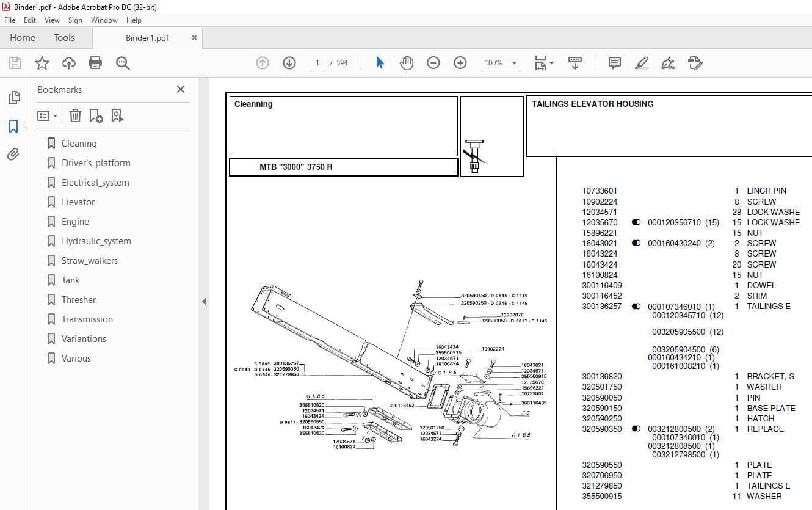Select the Binder1.pdf document tab

[x=147, y=38]
